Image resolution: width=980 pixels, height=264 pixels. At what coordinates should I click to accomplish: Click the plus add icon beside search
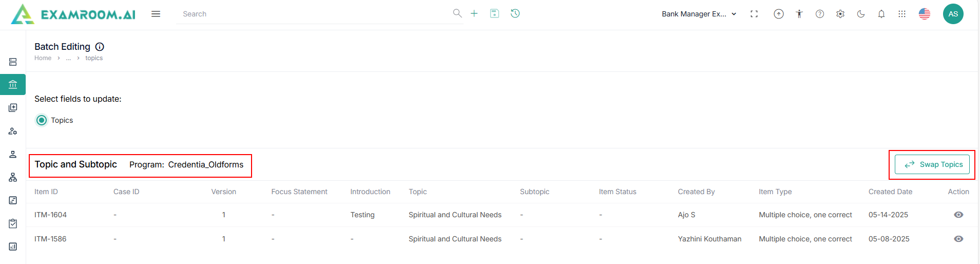click(474, 13)
